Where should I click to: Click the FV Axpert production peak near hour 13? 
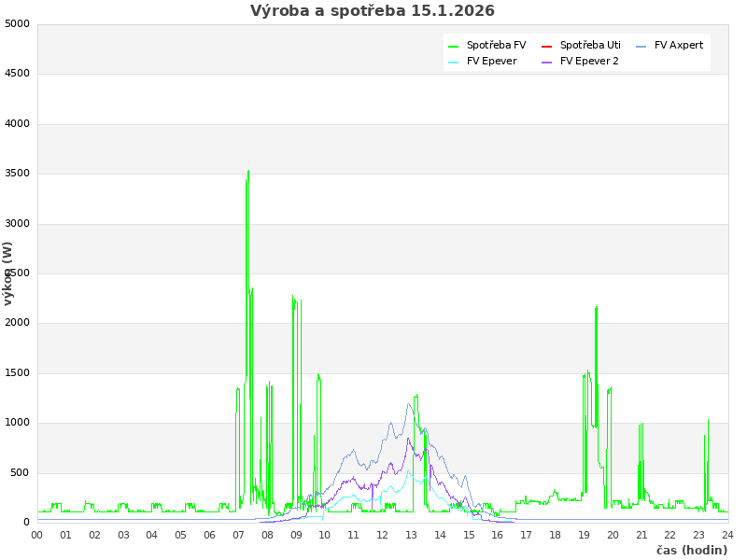coord(409,404)
